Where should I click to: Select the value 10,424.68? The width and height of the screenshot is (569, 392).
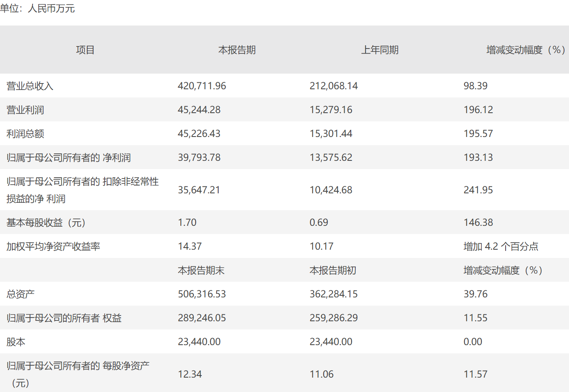(331, 190)
